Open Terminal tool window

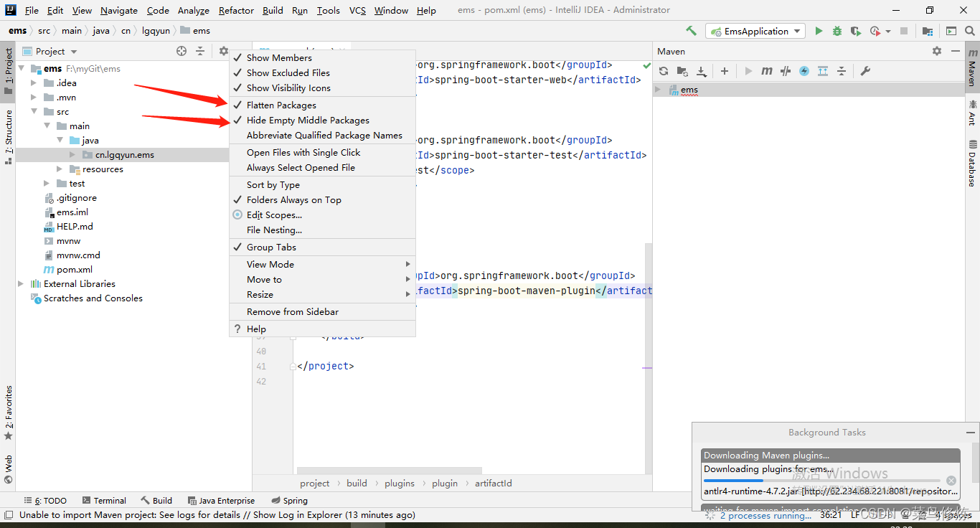point(104,501)
